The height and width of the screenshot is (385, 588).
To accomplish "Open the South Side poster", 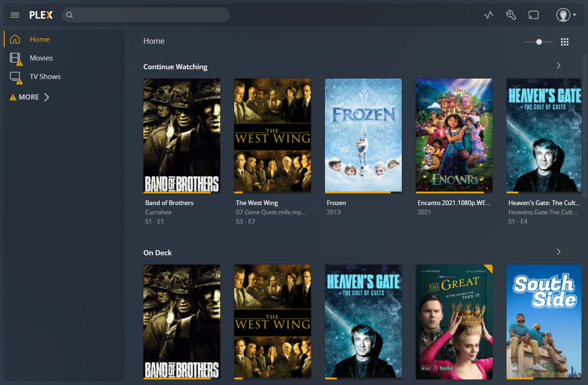I will click(x=544, y=322).
